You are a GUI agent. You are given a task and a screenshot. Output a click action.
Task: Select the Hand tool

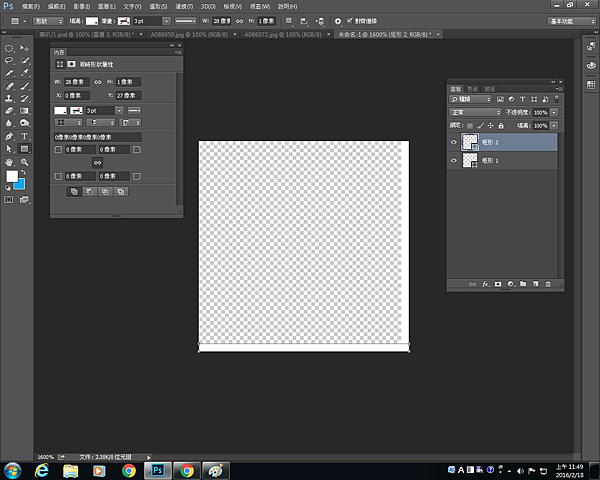pos(10,161)
